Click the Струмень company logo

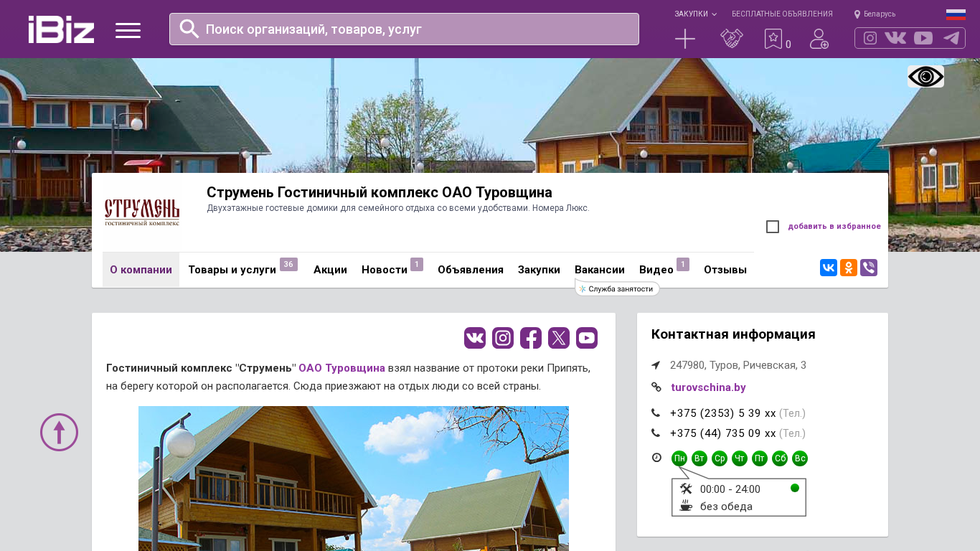point(142,212)
